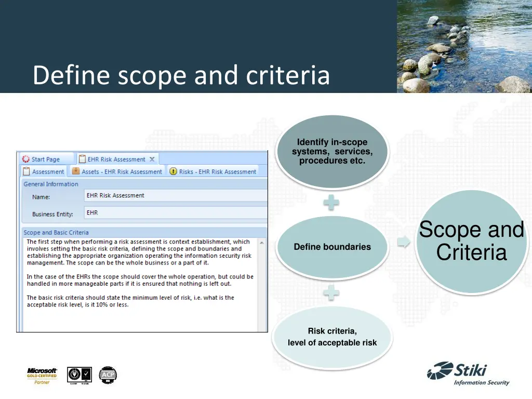Click the scroll up arrow in criteria text
Image resolution: width=532 pixels, height=399 pixels.
tap(262, 243)
